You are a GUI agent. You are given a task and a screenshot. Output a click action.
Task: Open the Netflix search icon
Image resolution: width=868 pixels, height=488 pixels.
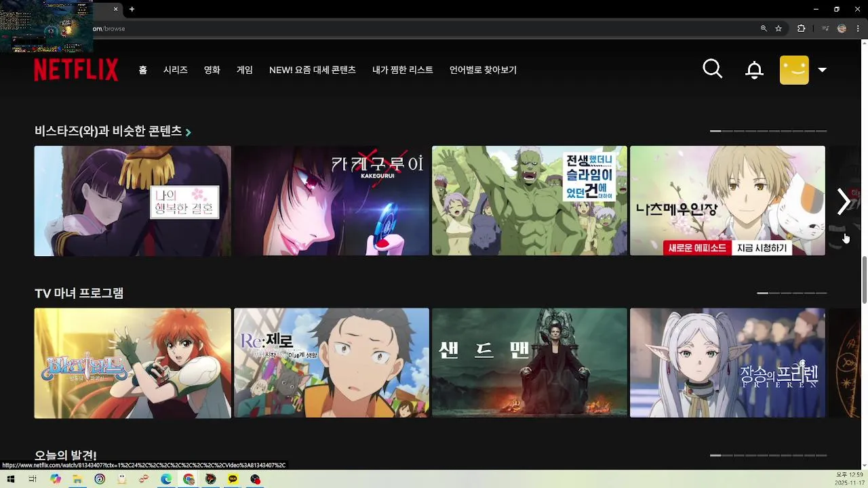[713, 69]
